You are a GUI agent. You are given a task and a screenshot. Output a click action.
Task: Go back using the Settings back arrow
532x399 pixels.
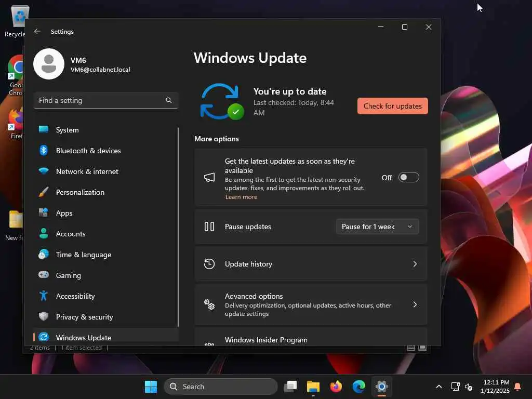[x=37, y=31]
